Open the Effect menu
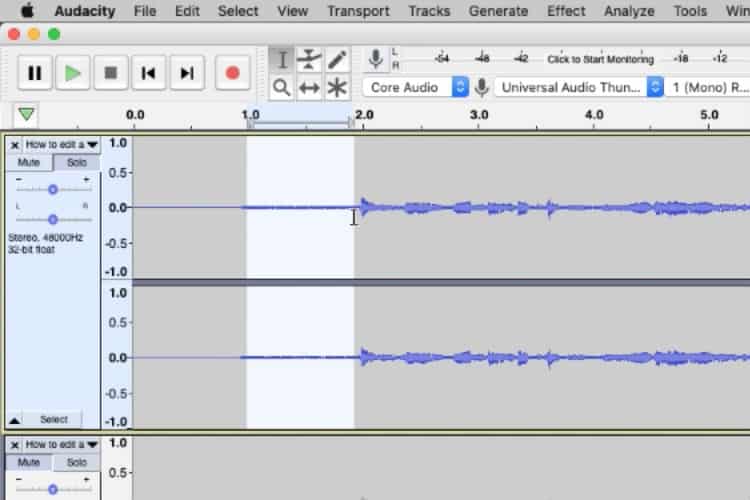Screen dimensions: 750x500 coord(566,11)
